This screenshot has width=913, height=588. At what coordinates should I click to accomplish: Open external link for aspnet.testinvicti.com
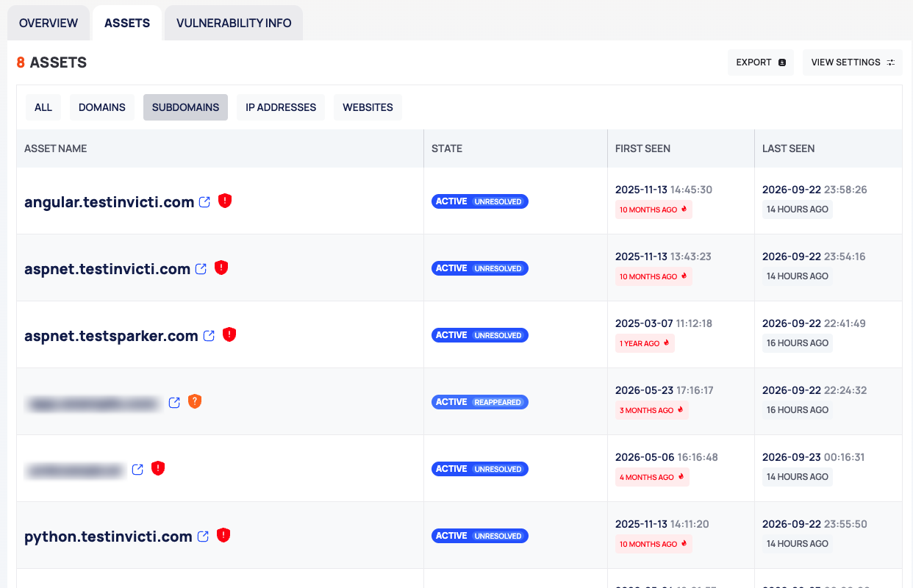201,269
